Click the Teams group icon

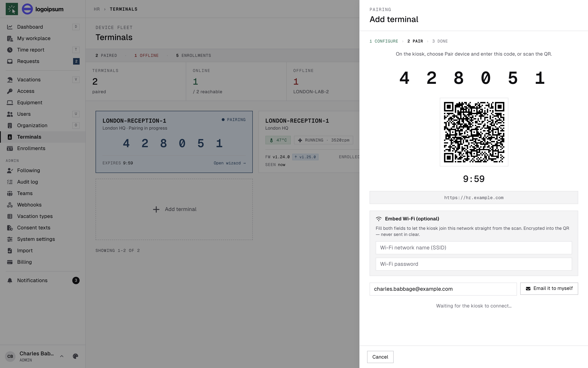coord(10,193)
